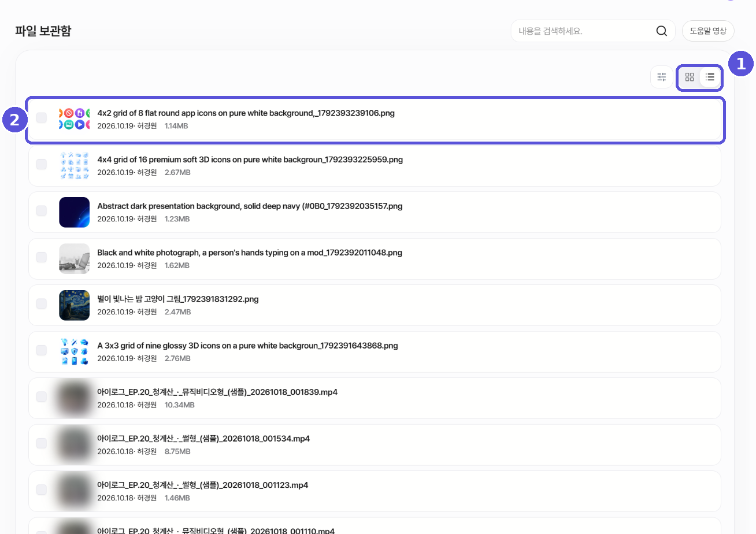Click file name "A 3x3 grid of nine glossy 3D icons on a pure white backgroun_1792391643868.png"
The image size is (756, 534).
coord(248,346)
